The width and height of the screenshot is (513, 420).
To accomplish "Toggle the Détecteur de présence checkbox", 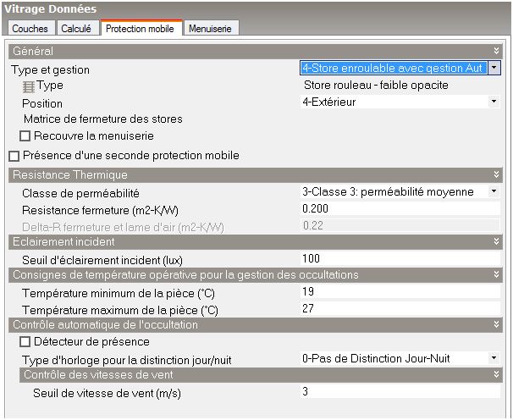I will (x=25, y=342).
